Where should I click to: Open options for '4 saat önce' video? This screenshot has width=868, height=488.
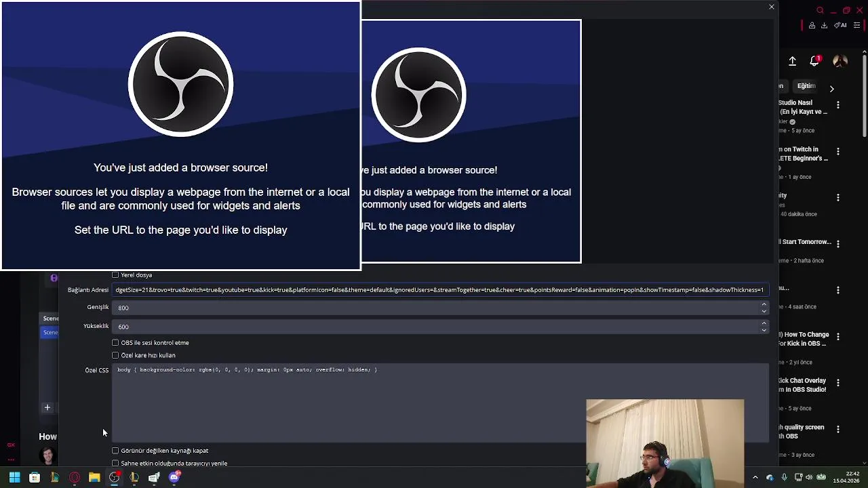[838, 290]
